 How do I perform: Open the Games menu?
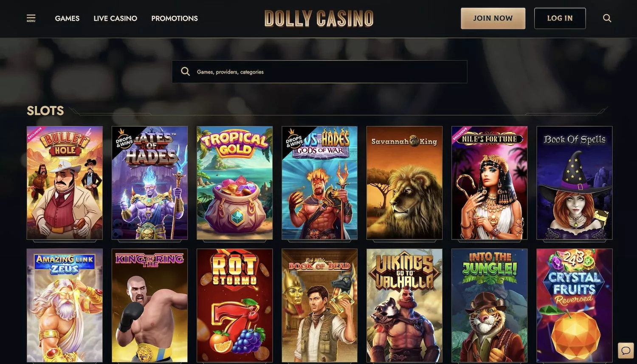pyautogui.click(x=67, y=18)
